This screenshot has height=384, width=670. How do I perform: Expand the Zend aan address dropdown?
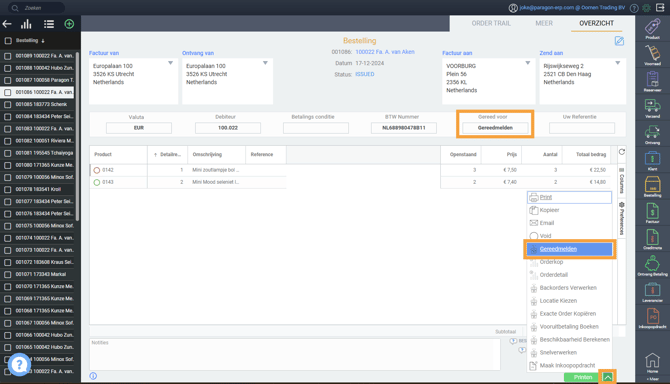617,63
